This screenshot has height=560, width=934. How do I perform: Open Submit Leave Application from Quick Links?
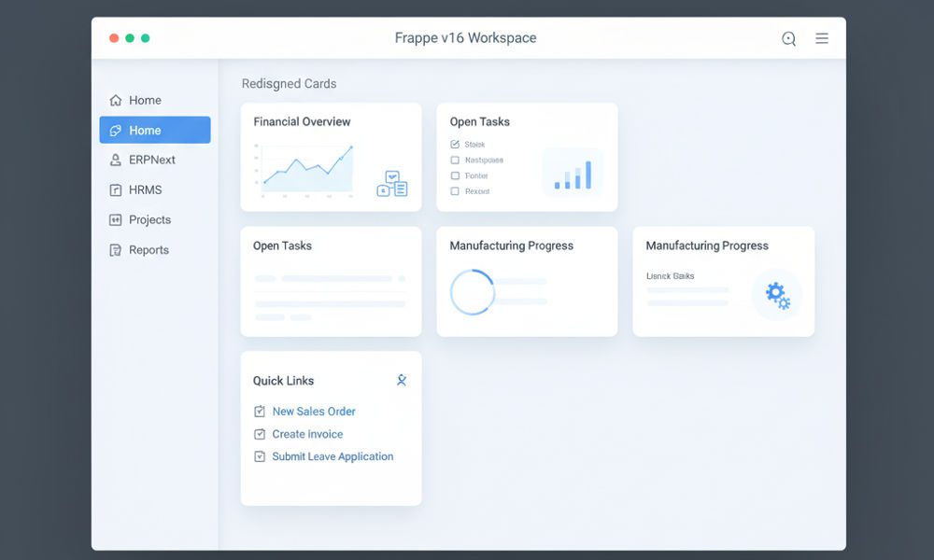pyautogui.click(x=332, y=456)
